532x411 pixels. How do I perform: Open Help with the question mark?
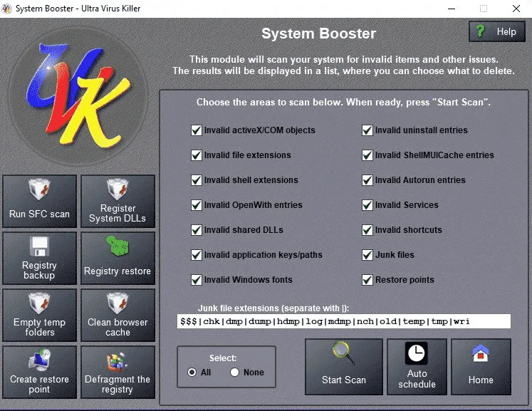point(497,31)
